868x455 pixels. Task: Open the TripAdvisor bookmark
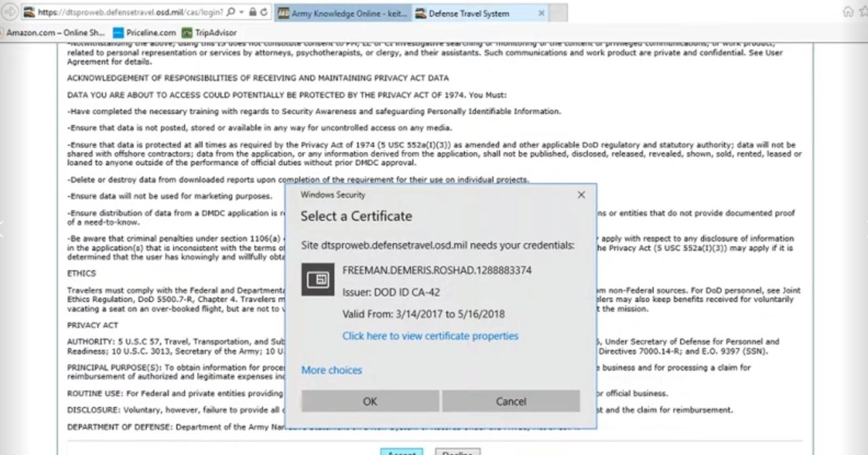pyautogui.click(x=210, y=33)
